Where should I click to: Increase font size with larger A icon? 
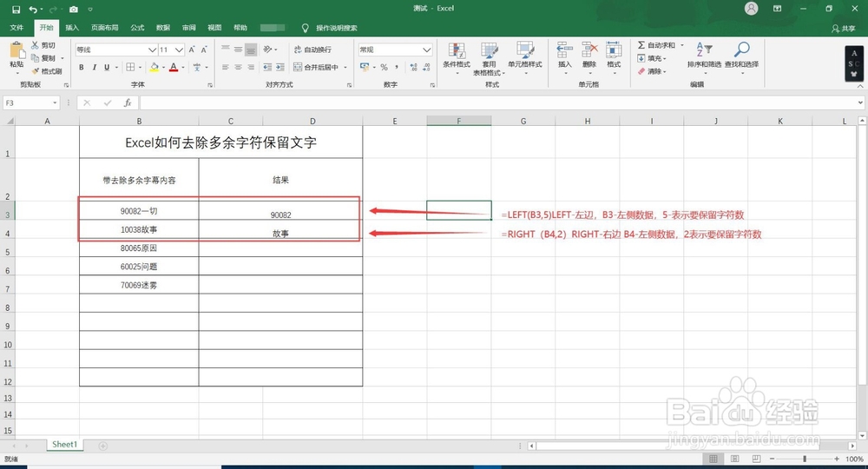click(x=192, y=50)
